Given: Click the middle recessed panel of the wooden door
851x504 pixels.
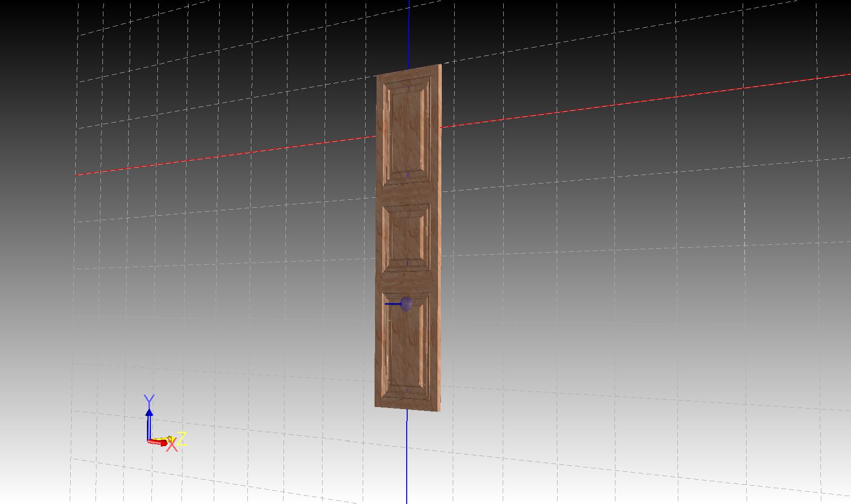Looking at the screenshot, I should tap(407, 237).
